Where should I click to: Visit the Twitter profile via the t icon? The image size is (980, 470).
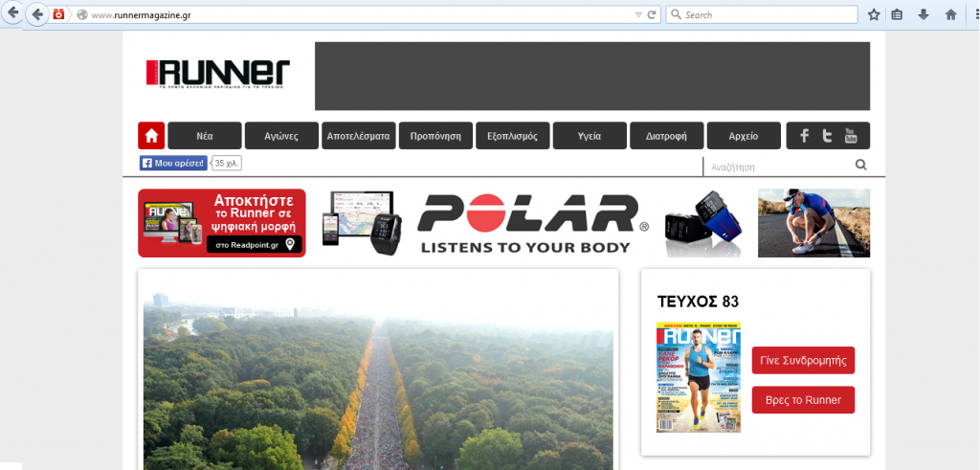(x=827, y=136)
